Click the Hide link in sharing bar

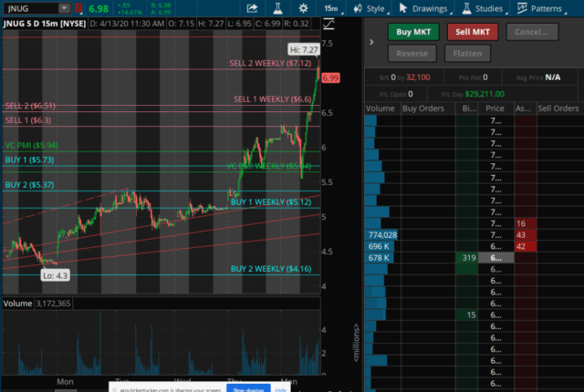coord(280,389)
